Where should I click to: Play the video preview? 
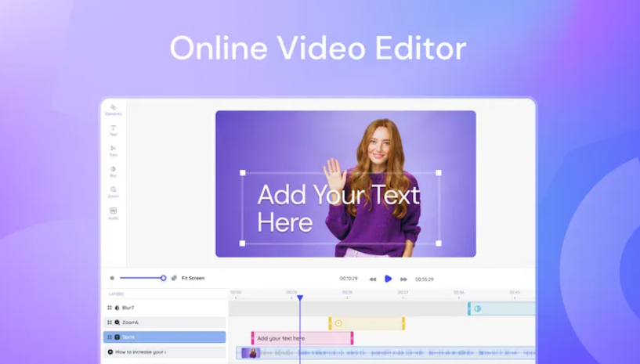(x=389, y=279)
